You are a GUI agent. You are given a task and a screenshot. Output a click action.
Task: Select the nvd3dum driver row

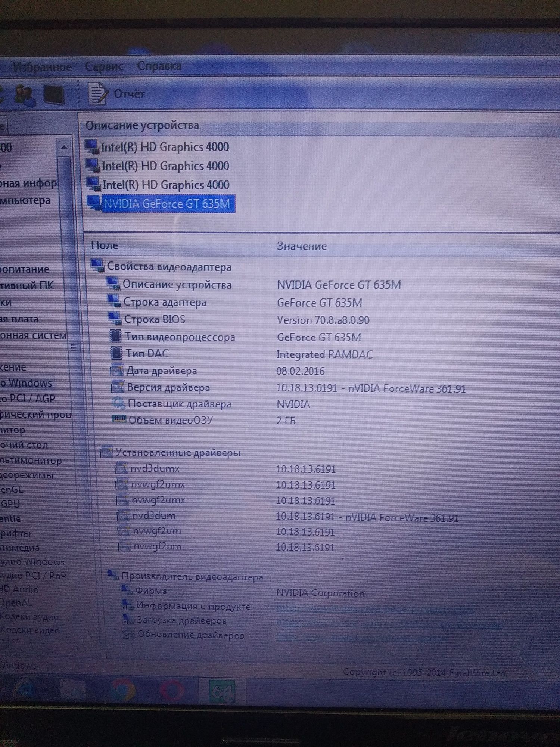[154, 516]
